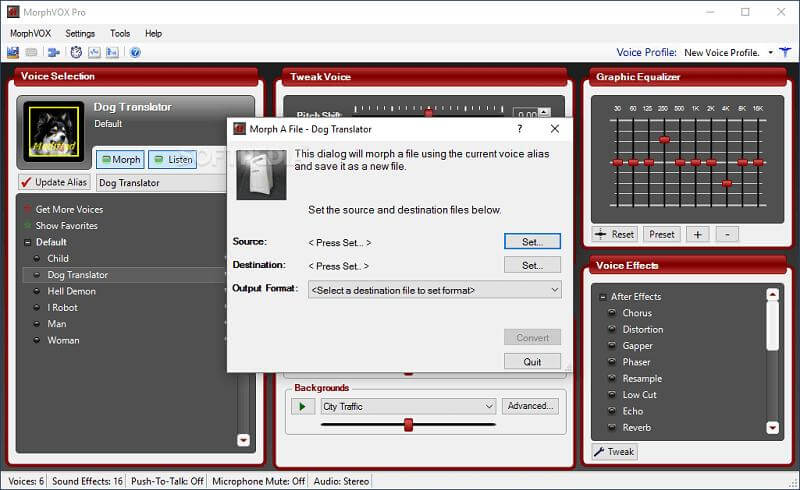The image size is (800, 490).
Task: Click the 4K equalizer band slider
Action: coord(727,183)
